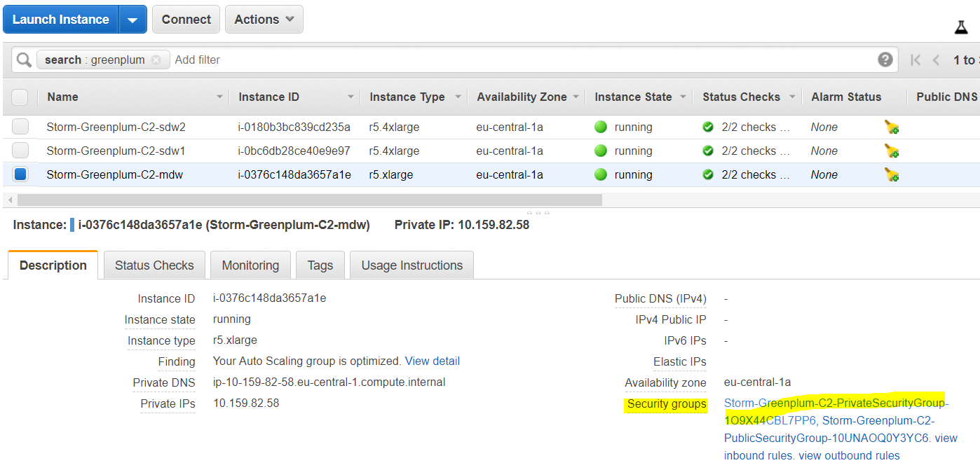Open the Instance State column dropdown
The image size is (980, 463).
(683, 97)
